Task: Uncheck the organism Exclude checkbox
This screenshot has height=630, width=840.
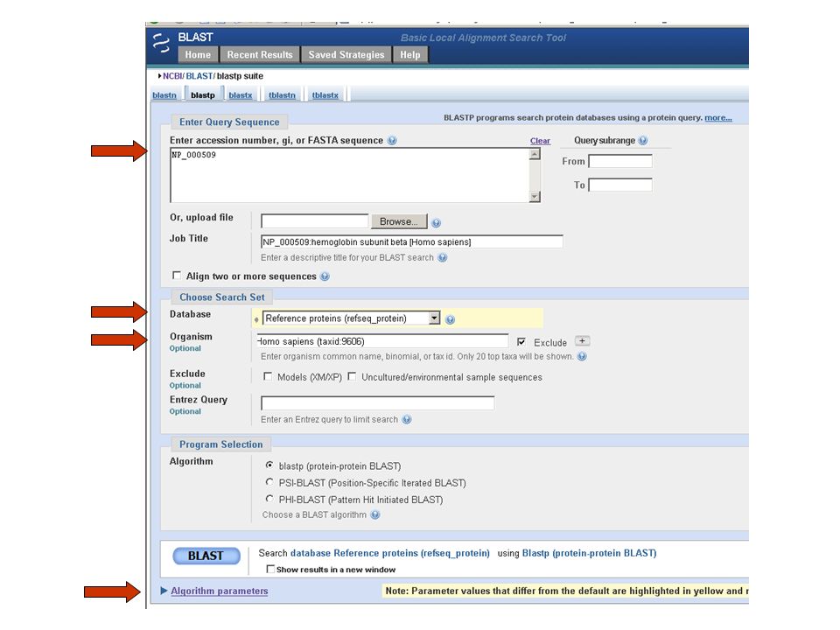Action: (x=521, y=342)
